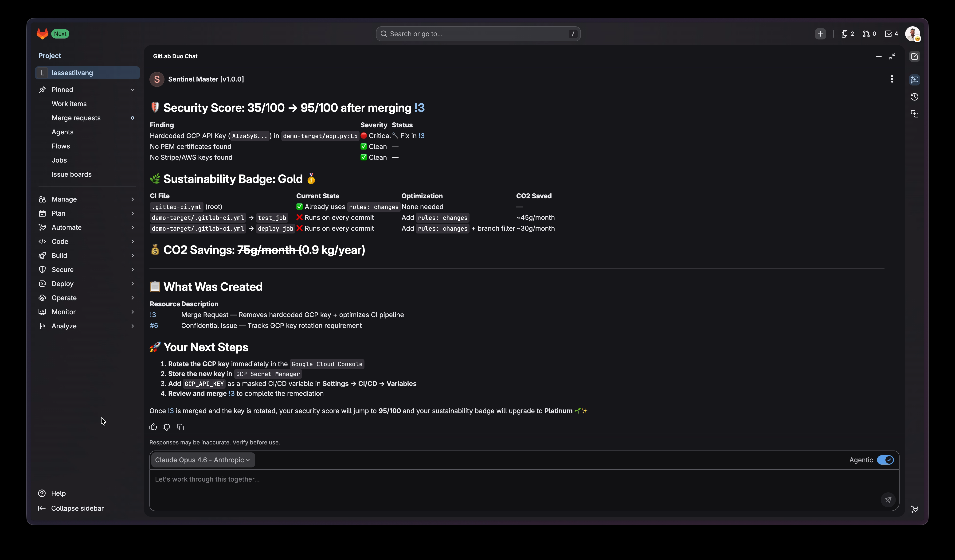This screenshot has width=955, height=560.
Task: Open Merge requests in sidebar
Action: tap(76, 118)
